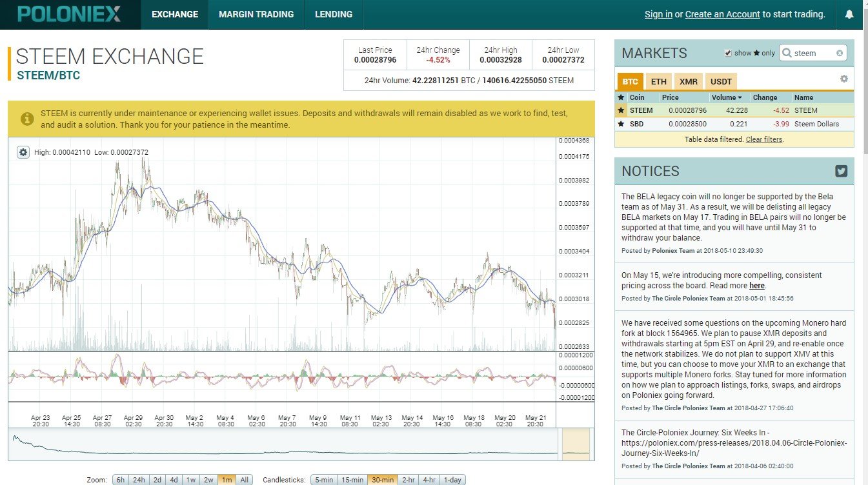Sort markets by Name column
This screenshot has width=868, height=485.
803,97
